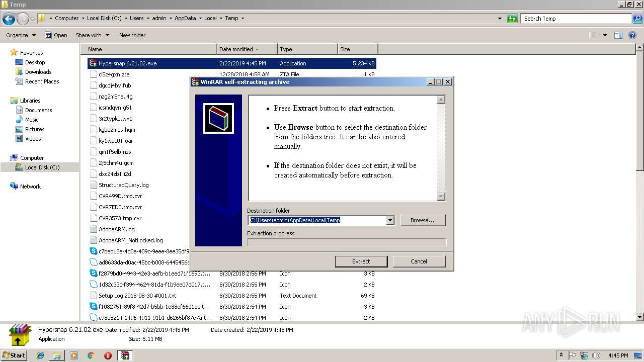Open the Browse... folder picker
The width and height of the screenshot is (644, 362).
[422, 220]
